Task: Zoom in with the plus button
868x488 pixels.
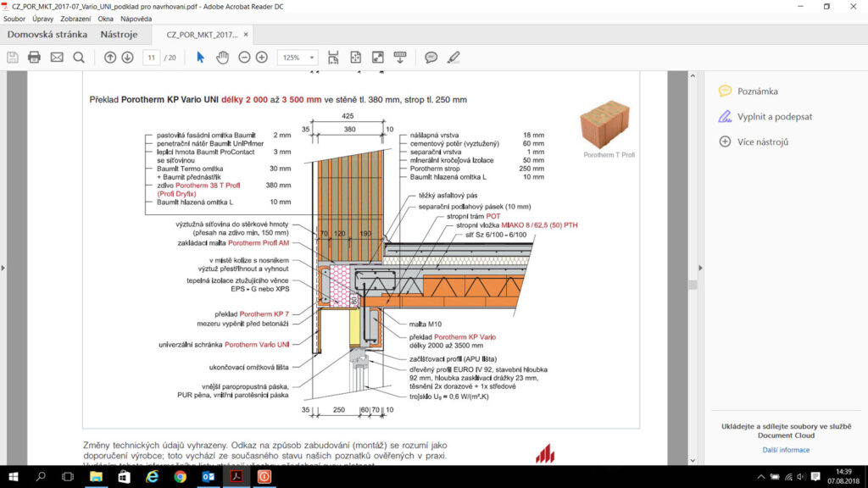Action: click(x=262, y=58)
